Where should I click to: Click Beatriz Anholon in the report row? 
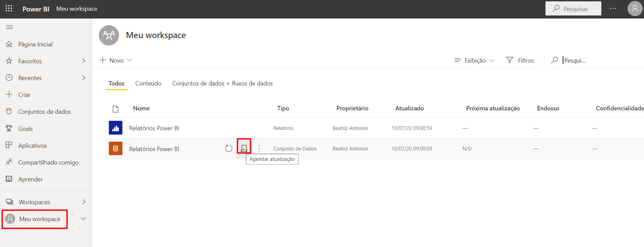(x=350, y=128)
